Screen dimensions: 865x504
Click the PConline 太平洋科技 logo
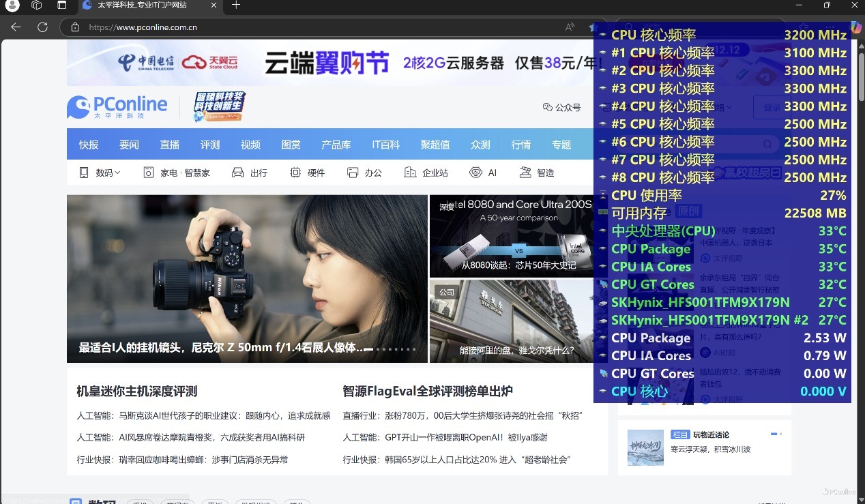pos(117,107)
